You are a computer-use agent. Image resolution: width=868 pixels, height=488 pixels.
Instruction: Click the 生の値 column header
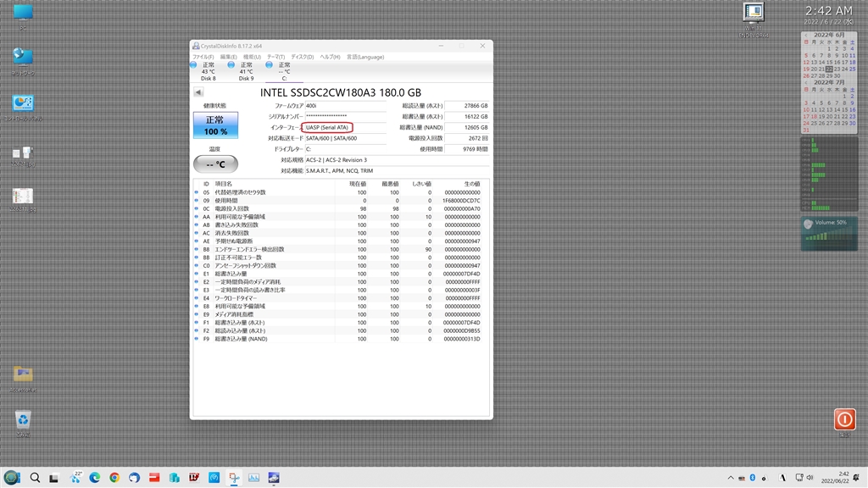pyautogui.click(x=472, y=184)
